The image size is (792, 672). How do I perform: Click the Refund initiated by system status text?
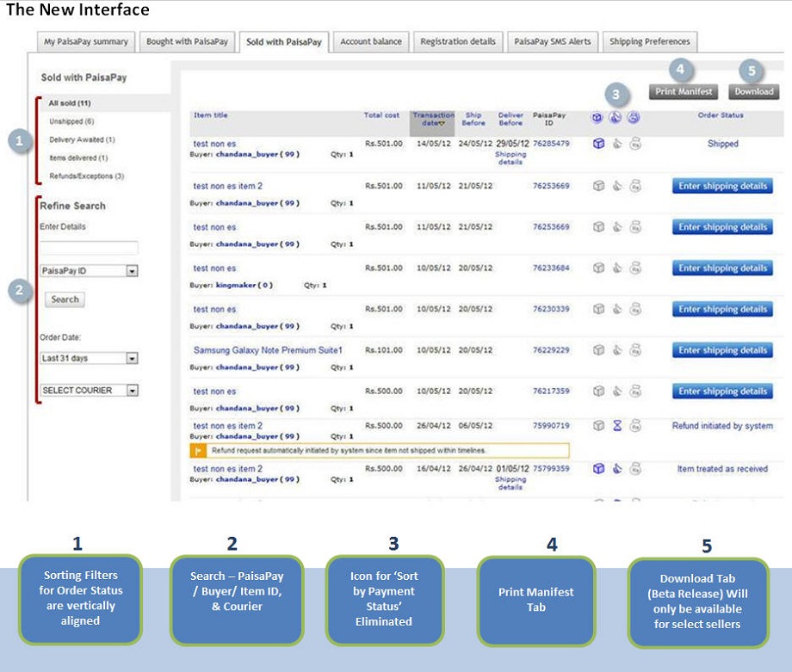coord(722,426)
